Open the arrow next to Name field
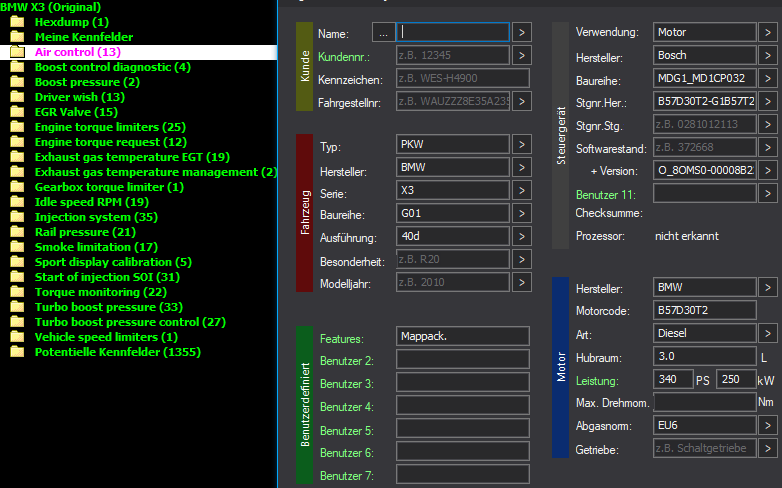782x488 pixels. click(522, 32)
